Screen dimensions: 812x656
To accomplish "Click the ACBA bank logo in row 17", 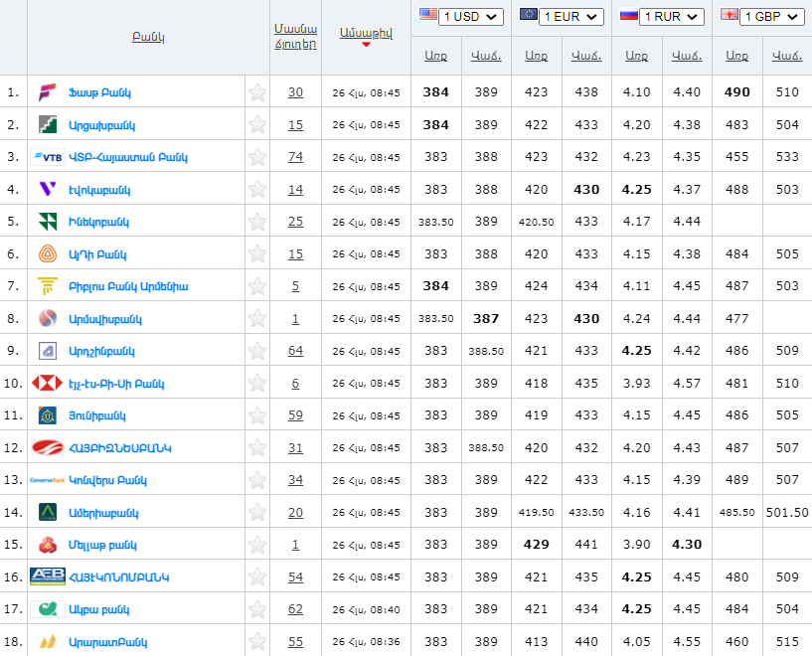I will (x=48, y=609).
